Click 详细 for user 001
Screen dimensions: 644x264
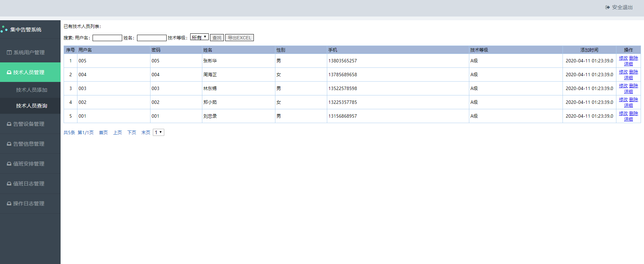pyautogui.click(x=629, y=119)
